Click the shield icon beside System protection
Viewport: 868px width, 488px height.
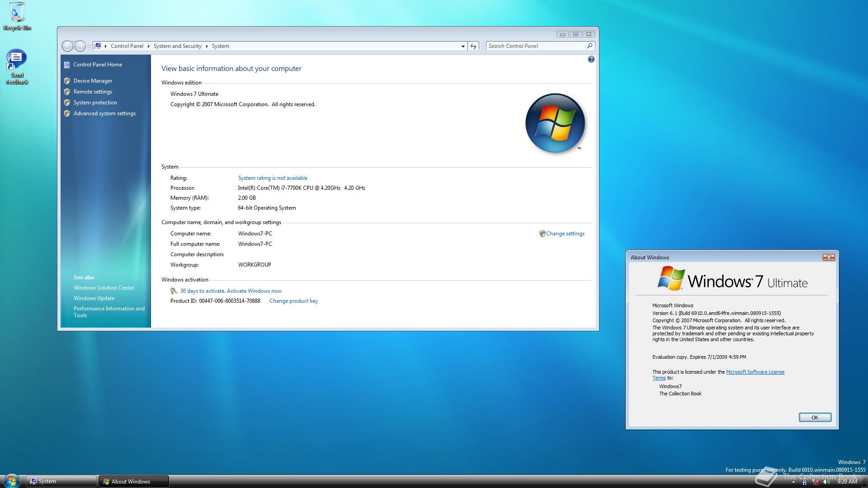(67, 103)
